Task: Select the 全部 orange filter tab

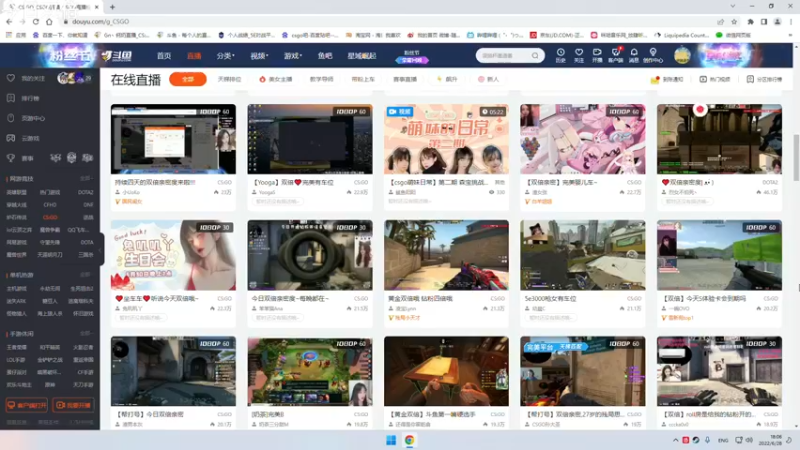Action: tap(188, 79)
